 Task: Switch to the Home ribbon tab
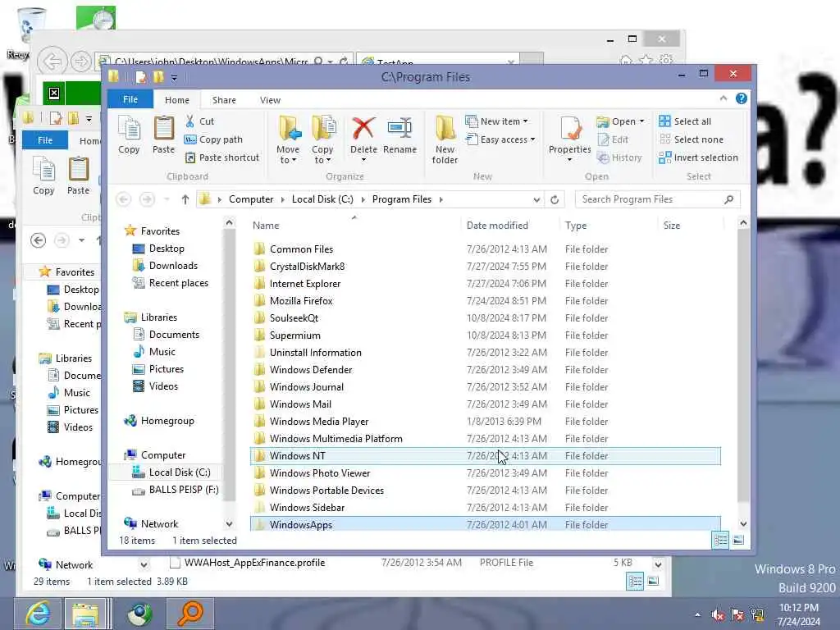(177, 100)
